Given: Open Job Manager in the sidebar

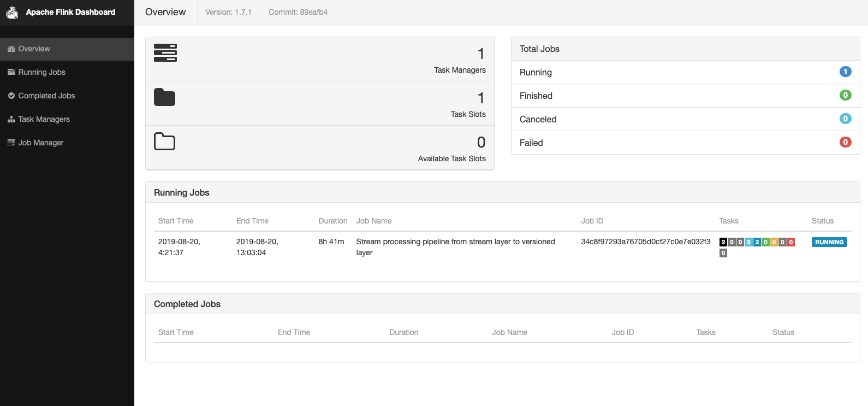Looking at the screenshot, I should 67,143.
